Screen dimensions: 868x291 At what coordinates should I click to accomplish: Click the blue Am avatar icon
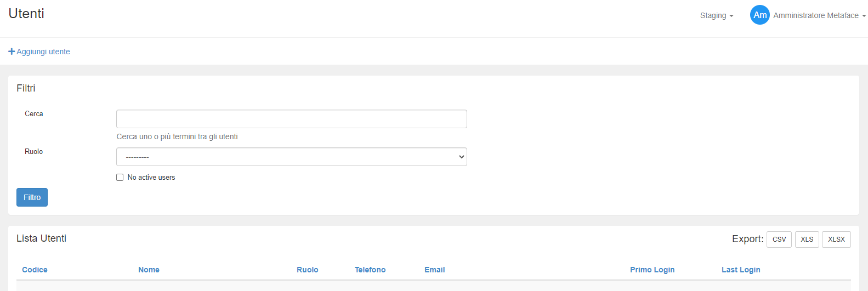tap(759, 15)
